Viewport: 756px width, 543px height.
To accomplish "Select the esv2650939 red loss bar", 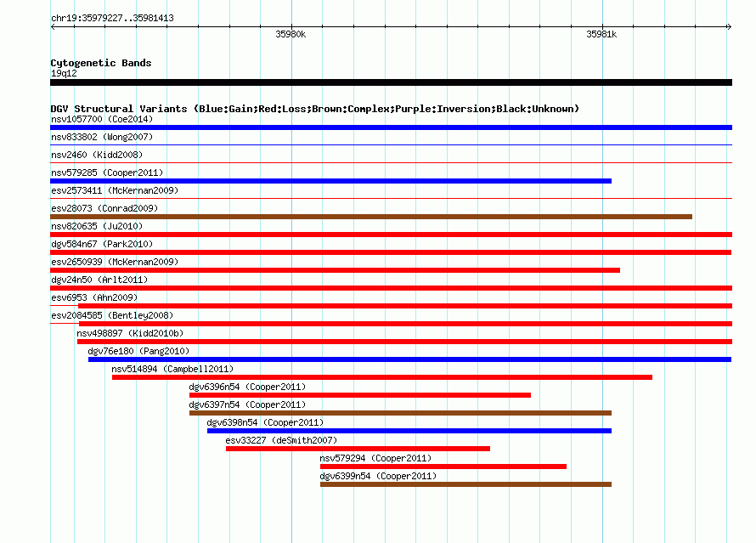I will [x=335, y=270].
